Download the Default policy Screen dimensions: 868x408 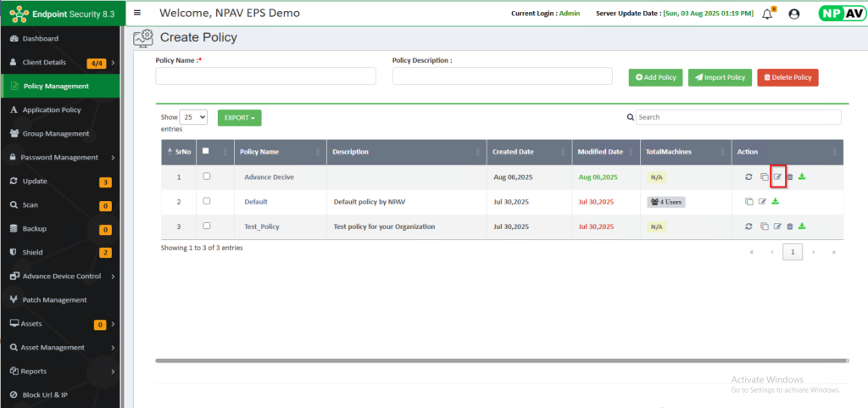click(x=775, y=202)
